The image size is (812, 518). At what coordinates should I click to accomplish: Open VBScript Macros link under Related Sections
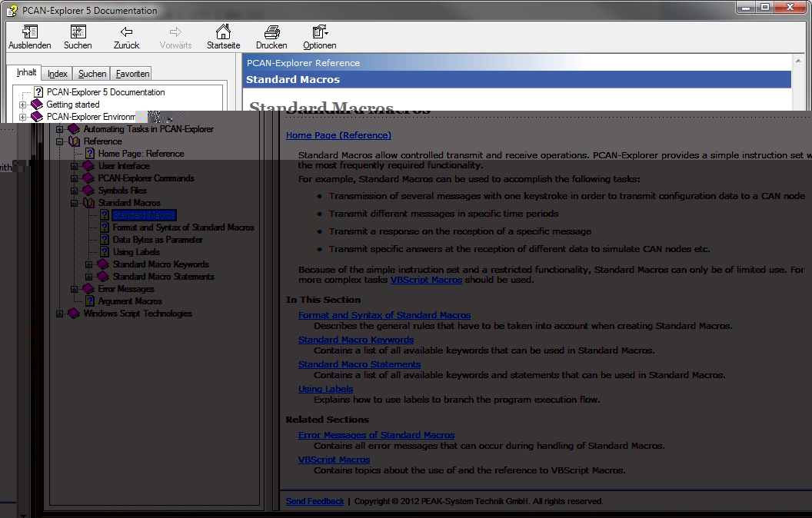point(334,460)
